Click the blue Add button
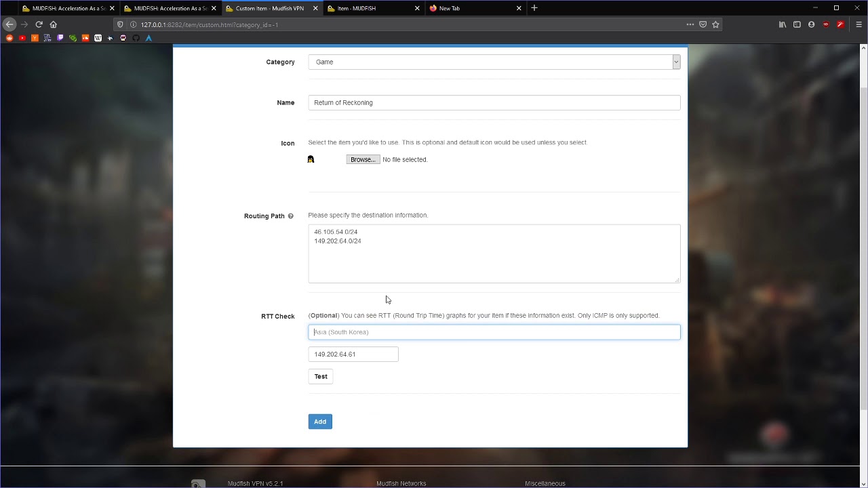 point(320,422)
